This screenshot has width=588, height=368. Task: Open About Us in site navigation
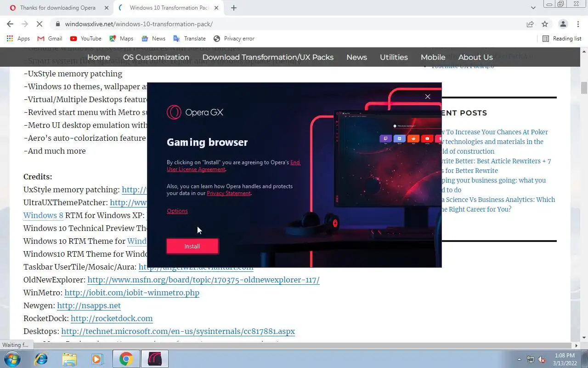[x=475, y=57]
